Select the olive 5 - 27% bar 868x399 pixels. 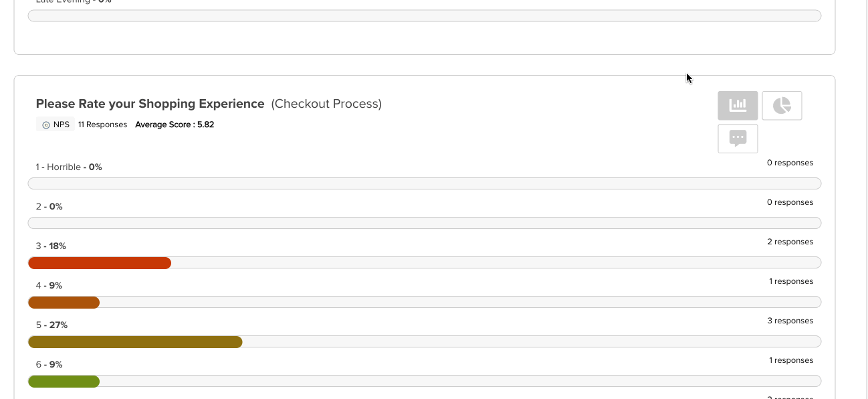(x=135, y=342)
